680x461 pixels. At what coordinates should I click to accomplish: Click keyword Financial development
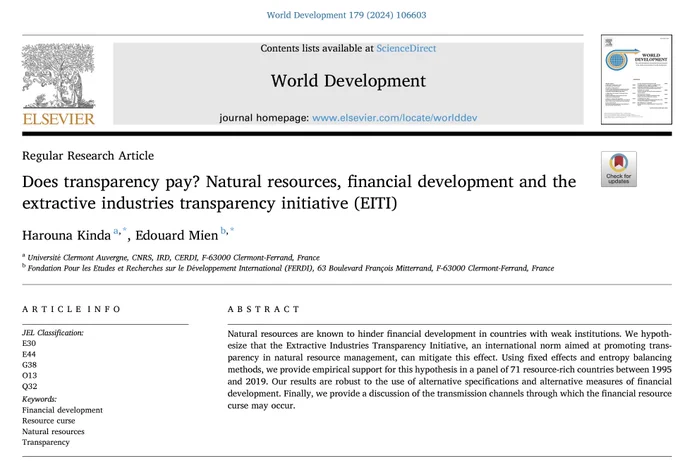point(62,410)
